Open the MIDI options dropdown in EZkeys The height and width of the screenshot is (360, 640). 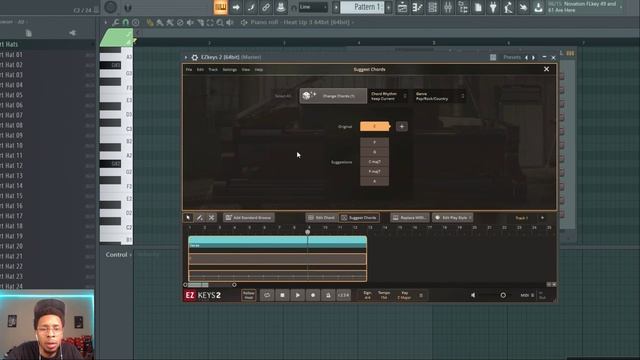coord(527,295)
